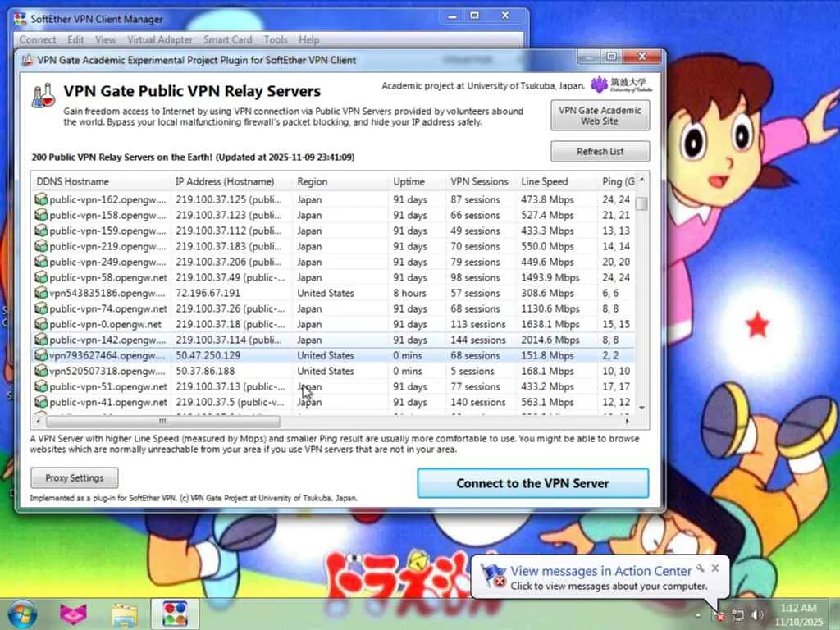Click horizontal scrollbar right arrow
The image size is (840, 630).
pyautogui.click(x=627, y=421)
